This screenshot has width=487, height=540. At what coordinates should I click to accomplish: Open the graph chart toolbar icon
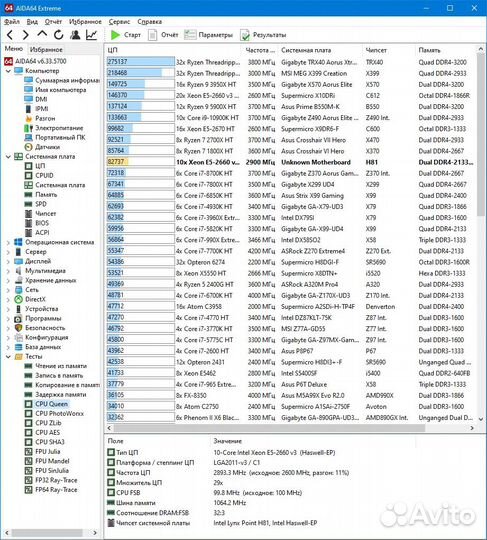tap(92, 35)
